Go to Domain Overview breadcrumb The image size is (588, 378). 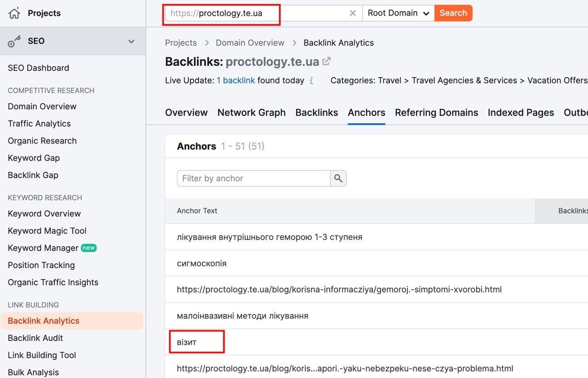pyautogui.click(x=250, y=43)
